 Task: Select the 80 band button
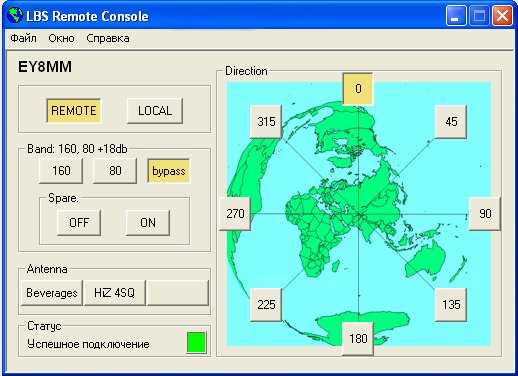click(x=115, y=171)
